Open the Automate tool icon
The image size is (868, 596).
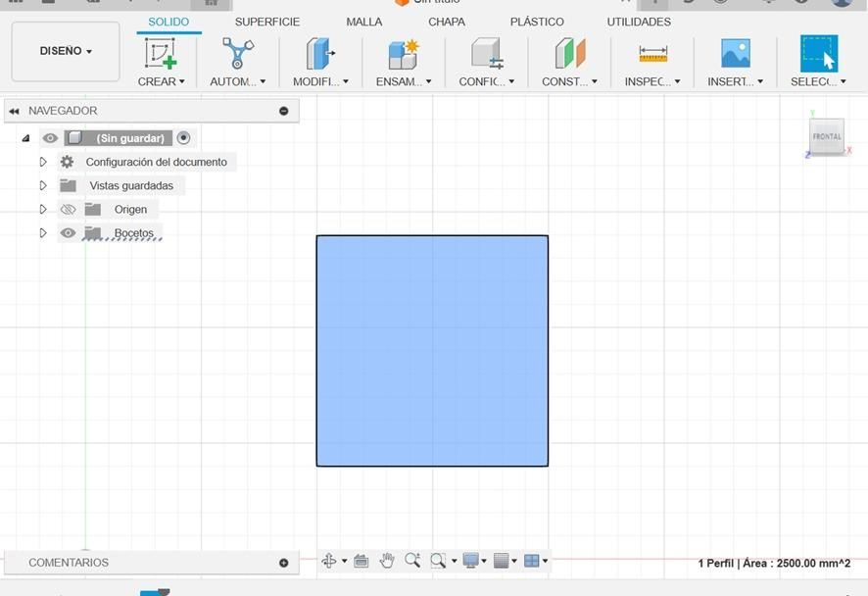coord(237,53)
